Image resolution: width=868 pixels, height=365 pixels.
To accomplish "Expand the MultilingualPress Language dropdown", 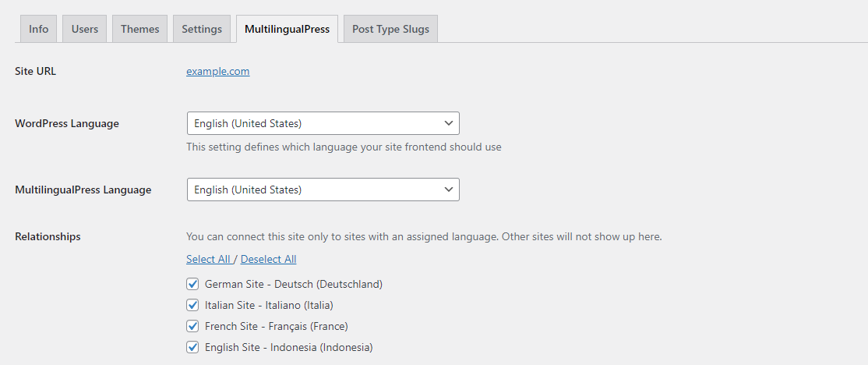I will coord(323,190).
